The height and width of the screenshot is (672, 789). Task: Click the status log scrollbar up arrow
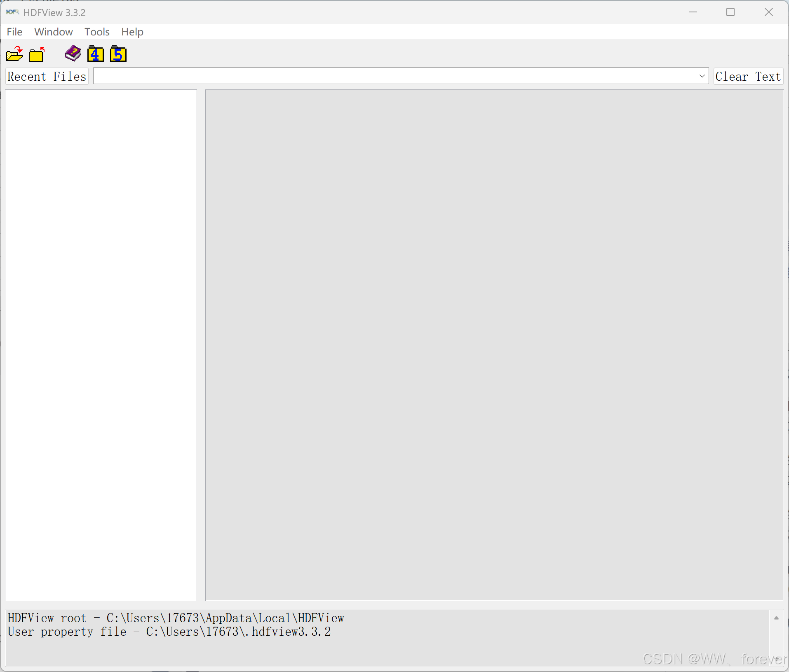click(x=776, y=618)
